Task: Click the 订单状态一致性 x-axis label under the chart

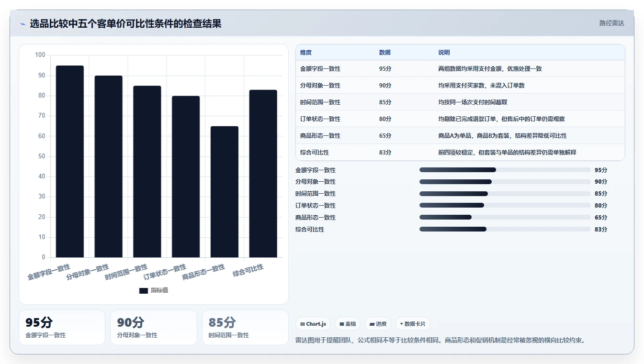Action: click(165, 272)
